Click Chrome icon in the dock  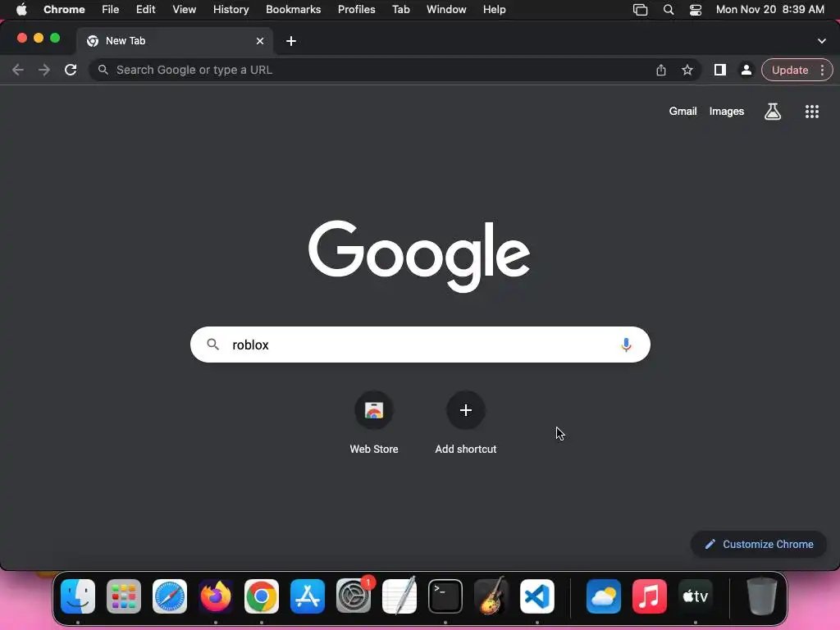coord(262,596)
